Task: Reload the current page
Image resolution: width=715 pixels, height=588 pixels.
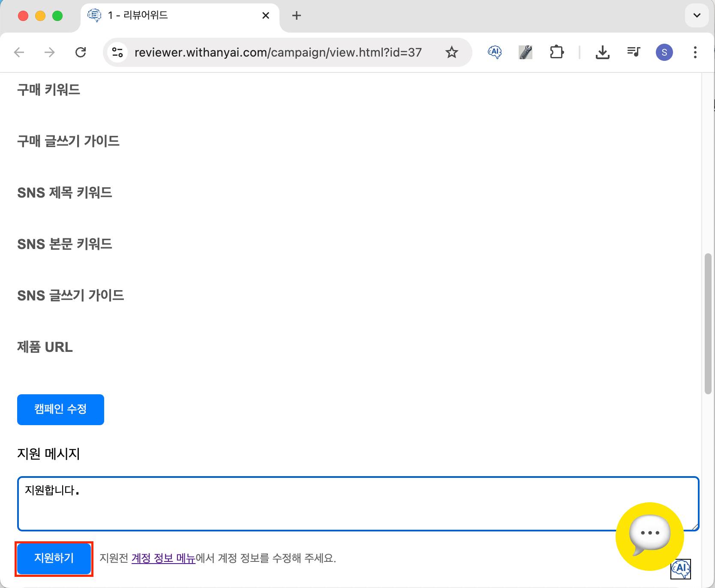Action: 81,52
